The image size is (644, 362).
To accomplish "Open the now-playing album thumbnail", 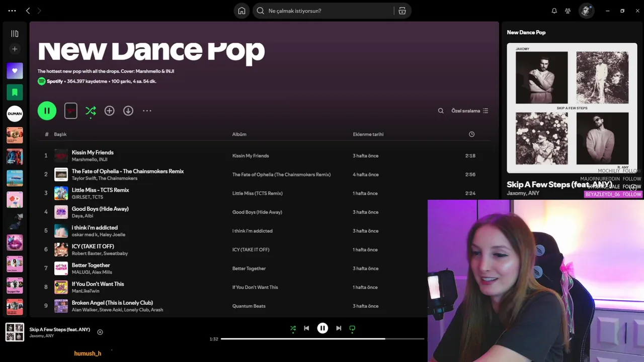I will tap(15, 332).
